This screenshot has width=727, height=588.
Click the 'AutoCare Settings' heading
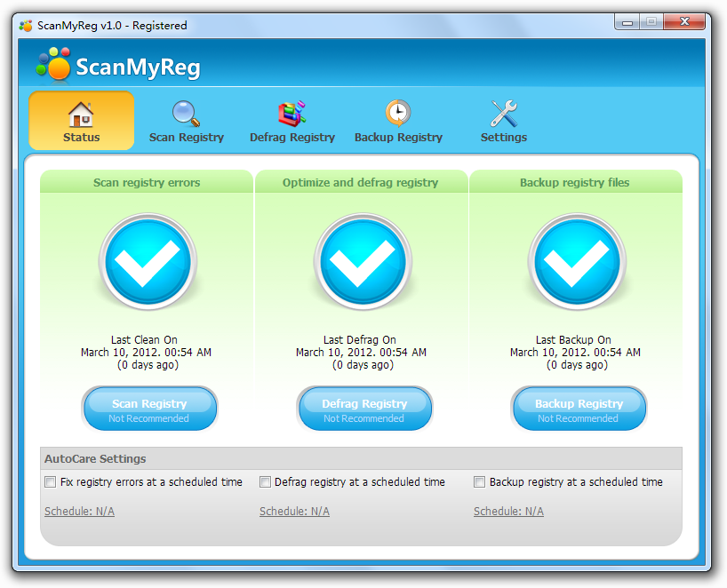(x=95, y=458)
